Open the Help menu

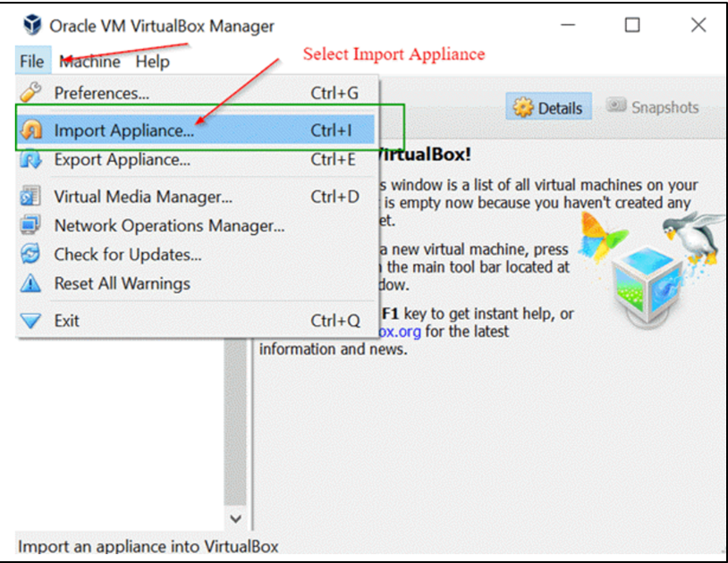click(152, 62)
